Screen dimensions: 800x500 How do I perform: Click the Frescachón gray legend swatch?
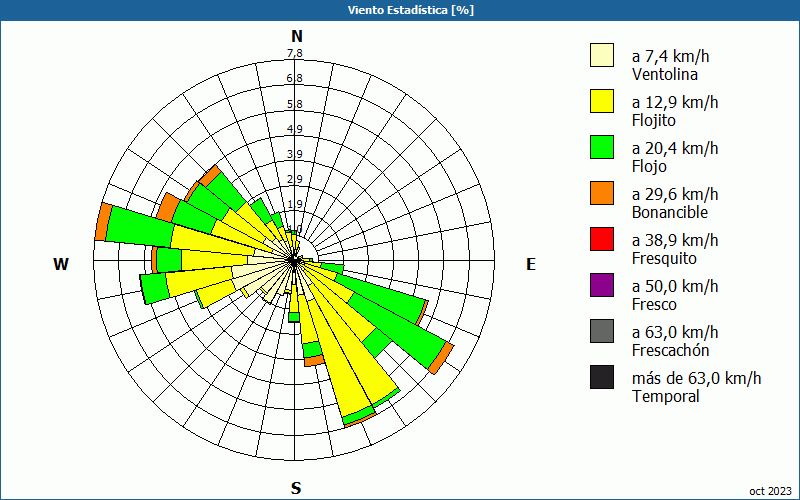[x=602, y=331]
